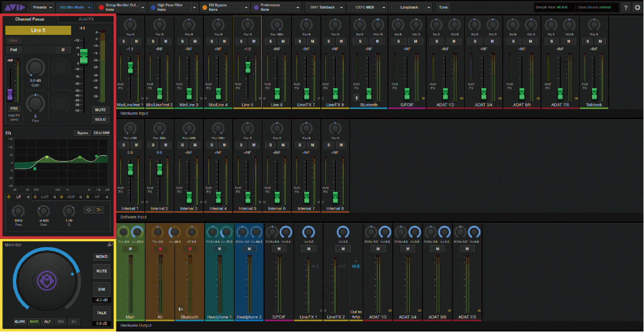Click the Tune button
The height and width of the screenshot is (332, 644).
[x=443, y=8]
